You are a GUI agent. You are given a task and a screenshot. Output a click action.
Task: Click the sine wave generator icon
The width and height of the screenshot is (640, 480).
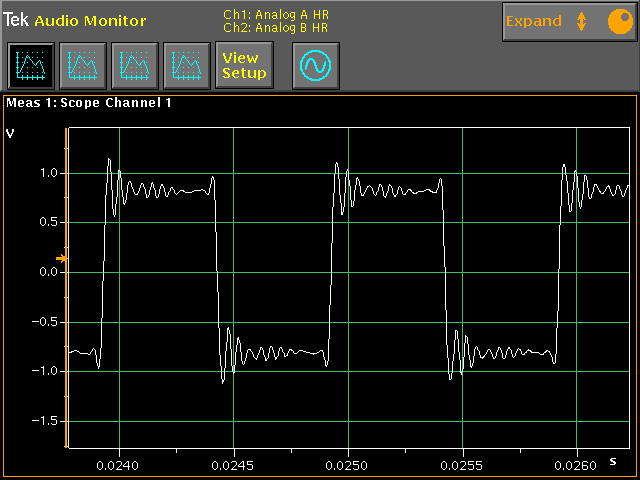(x=316, y=65)
